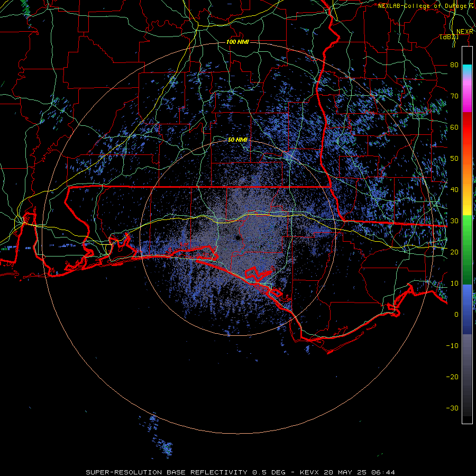The height and width of the screenshot is (476, 476).
Task: Click the 80 value on the dBZ scale
Action: click(454, 65)
